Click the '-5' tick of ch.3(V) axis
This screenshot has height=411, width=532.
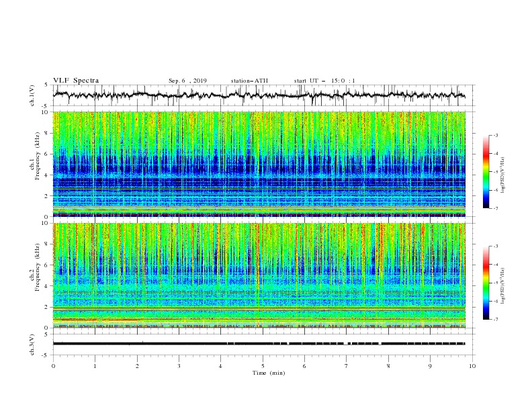(46, 355)
